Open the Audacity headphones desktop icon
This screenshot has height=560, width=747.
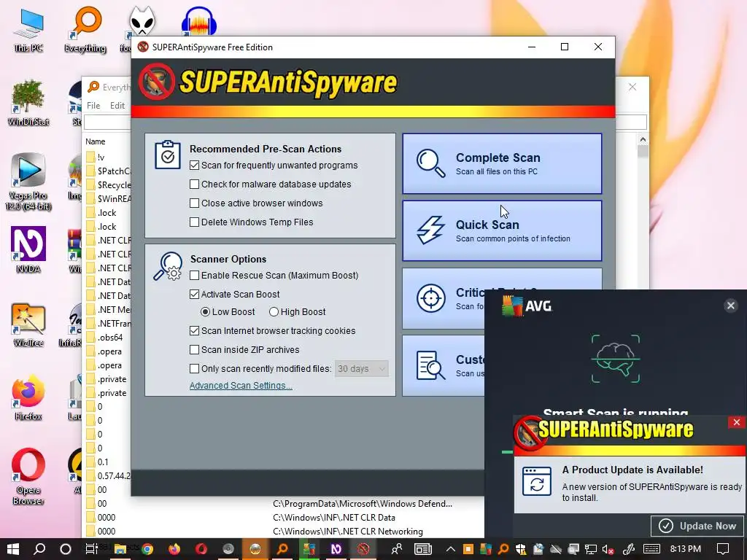199,21
